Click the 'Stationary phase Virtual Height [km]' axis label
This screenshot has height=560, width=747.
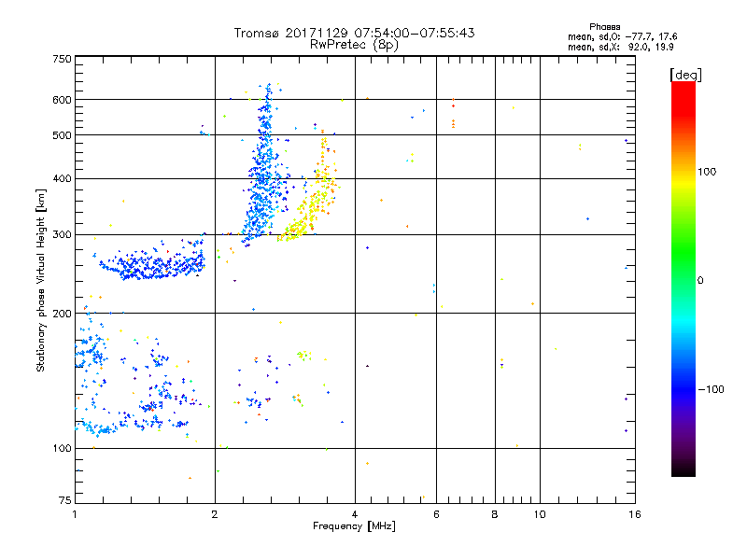click(x=41, y=281)
